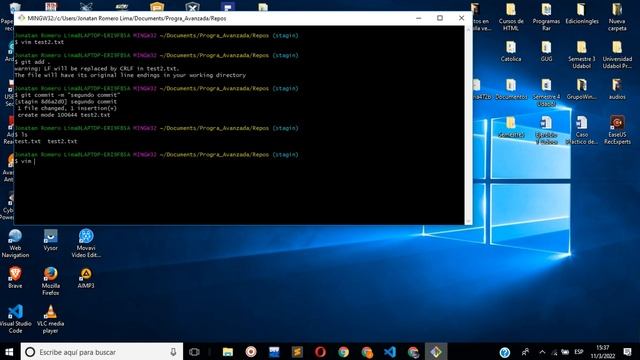
Task: Open the clock showing 15:37
Action: click(603, 352)
